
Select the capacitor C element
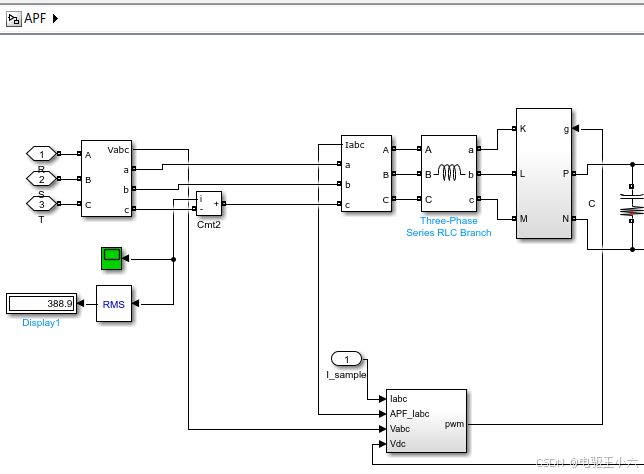click(x=632, y=204)
